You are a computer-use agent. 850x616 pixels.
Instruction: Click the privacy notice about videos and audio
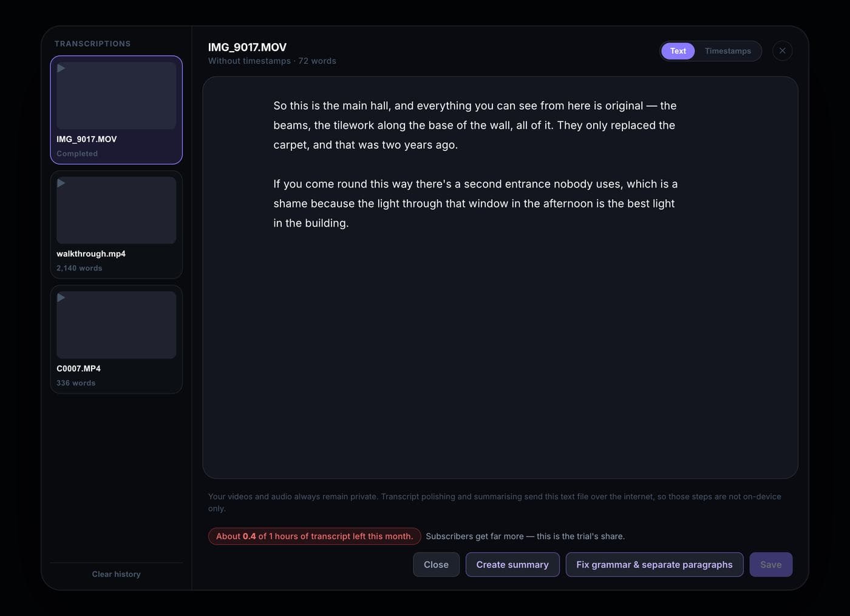(495, 503)
